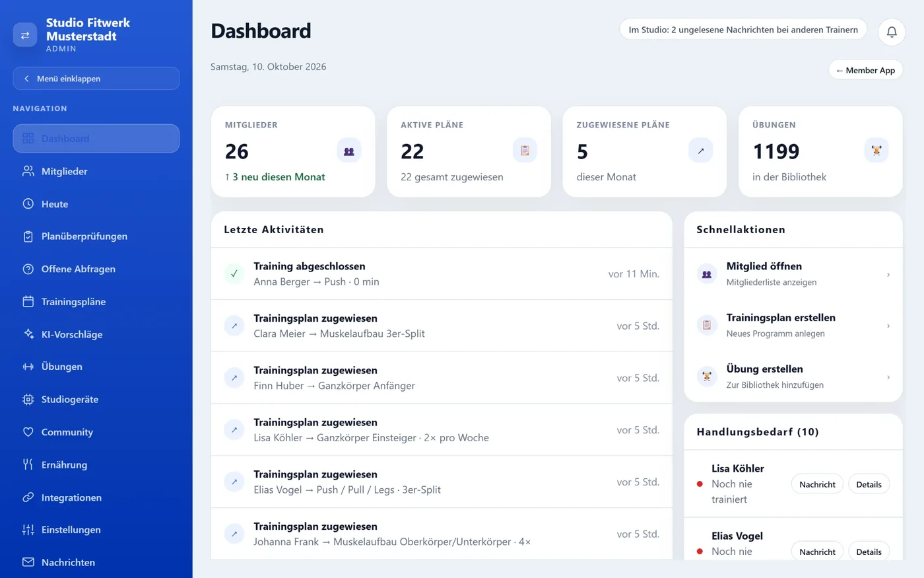Switch to Member App
The width and height of the screenshot is (924, 578).
coord(865,70)
